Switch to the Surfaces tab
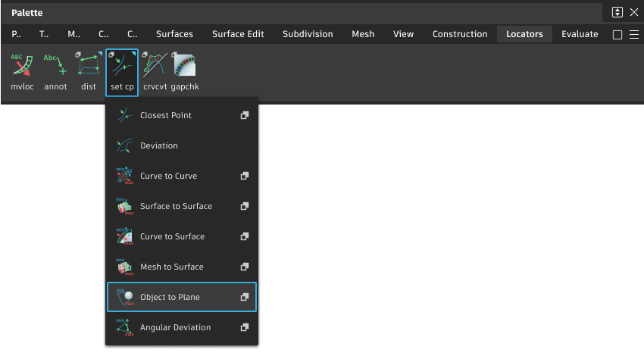Image resolution: width=644 pixels, height=356 pixels. pos(174,34)
